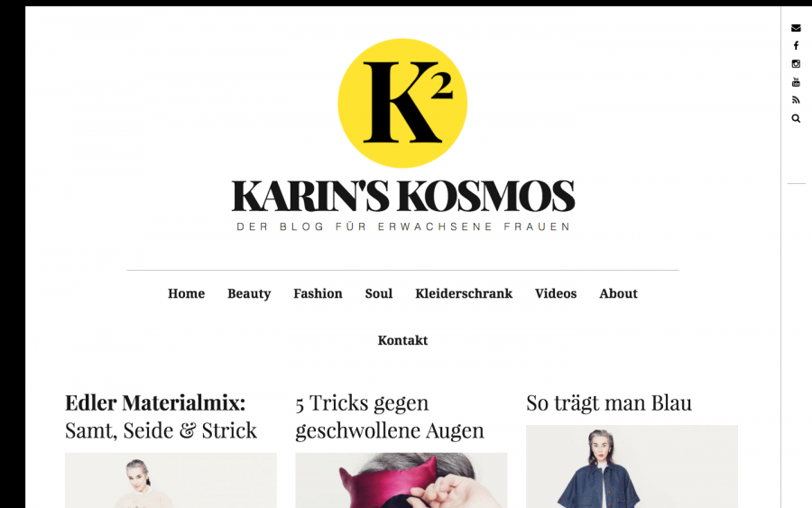
Task: Open the Instagram icon link
Action: tap(796, 64)
